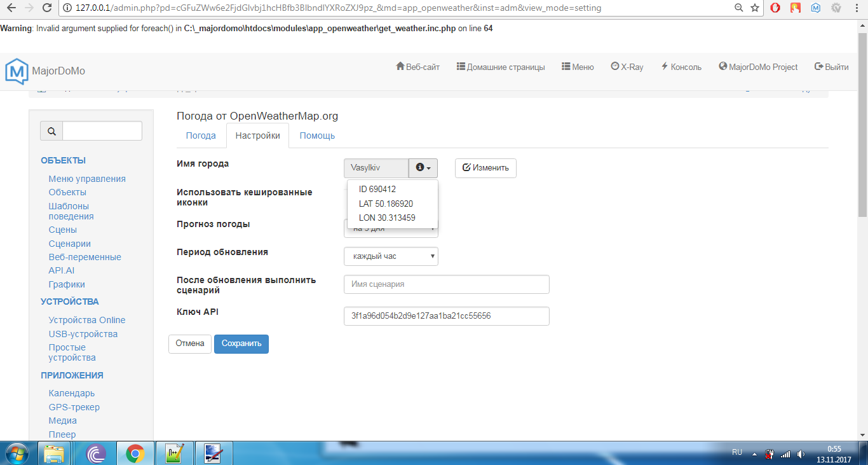Screen dimensions: 868x465
Task: Click the MajorDoMo logo icon
Action: tap(17, 71)
